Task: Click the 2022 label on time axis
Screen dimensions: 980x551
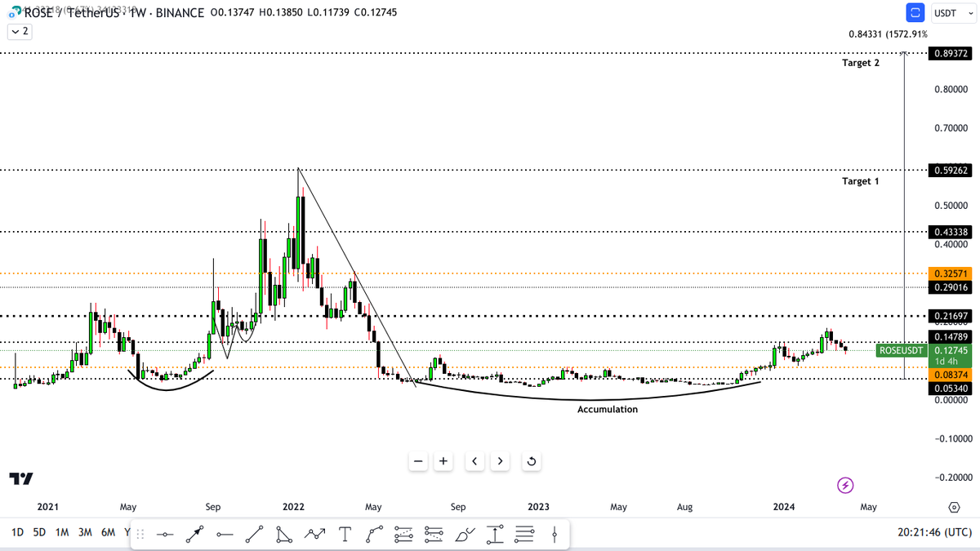Action: (293, 507)
